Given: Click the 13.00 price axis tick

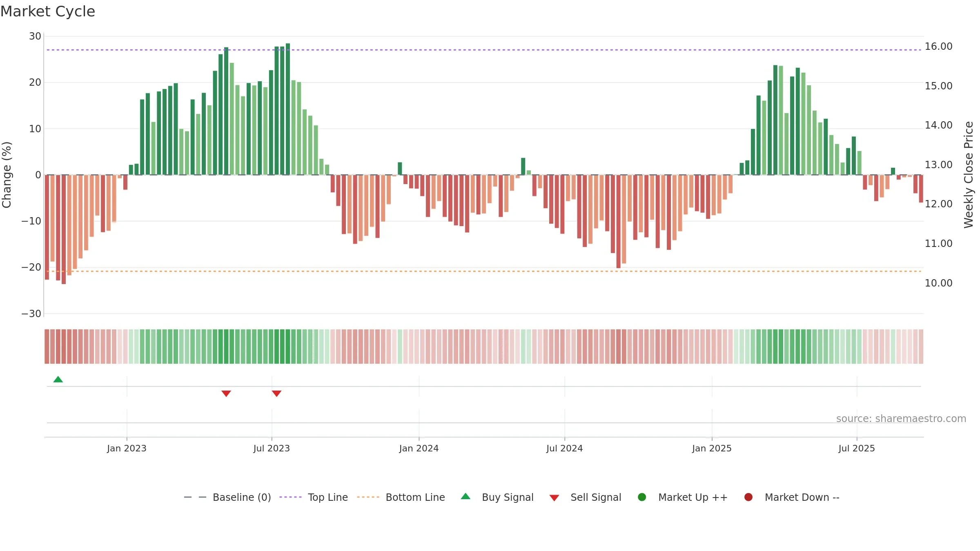Looking at the screenshot, I should (x=938, y=164).
